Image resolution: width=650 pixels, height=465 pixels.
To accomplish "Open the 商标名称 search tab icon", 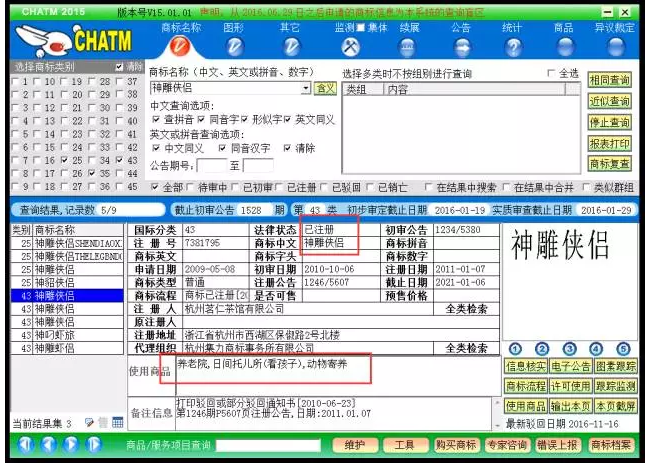I will click(179, 46).
